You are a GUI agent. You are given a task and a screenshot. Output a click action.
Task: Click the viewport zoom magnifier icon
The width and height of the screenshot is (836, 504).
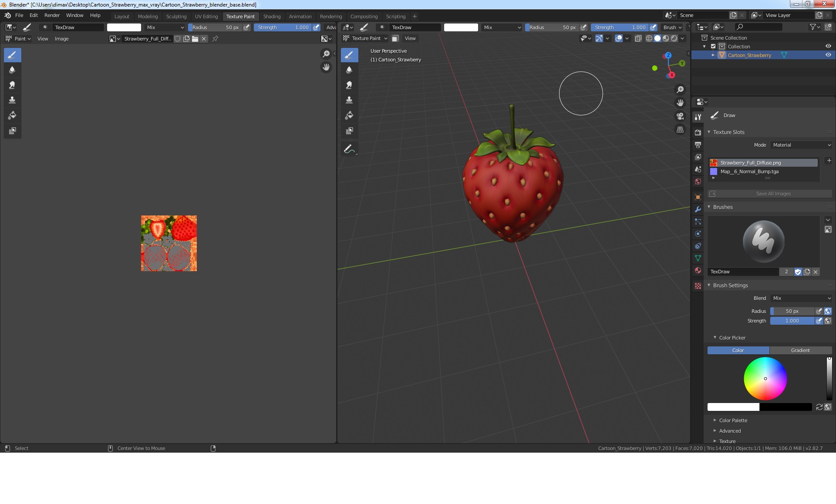click(680, 90)
